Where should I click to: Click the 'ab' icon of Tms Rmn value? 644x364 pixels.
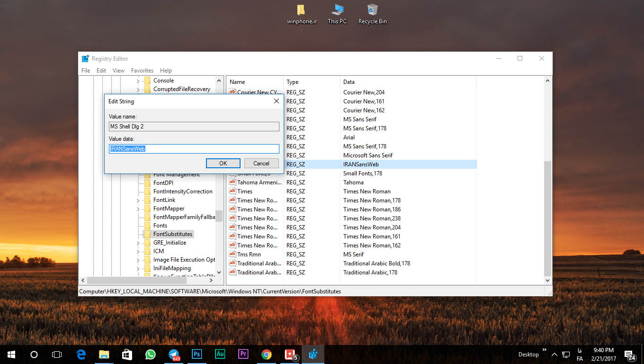tap(233, 254)
